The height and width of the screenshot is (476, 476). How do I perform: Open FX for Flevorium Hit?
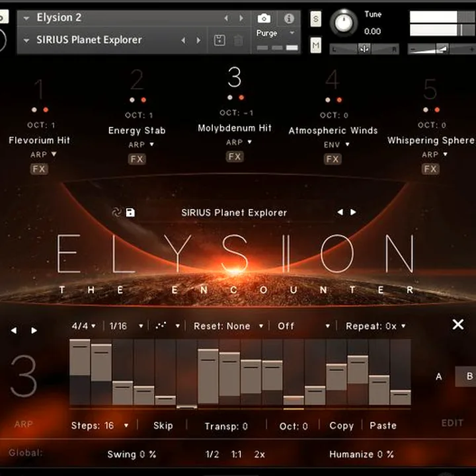tap(39, 169)
